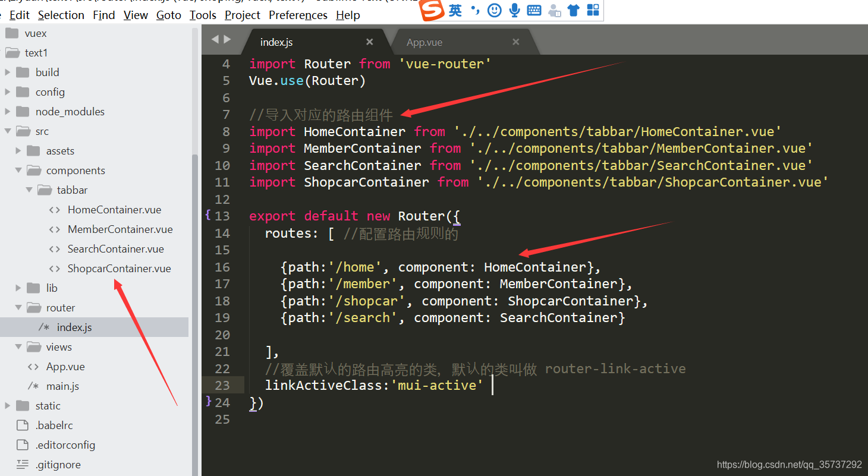Click the lib folder icon
Image resolution: width=868 pixels, height=476 pixels.
[x=34, y=288]
